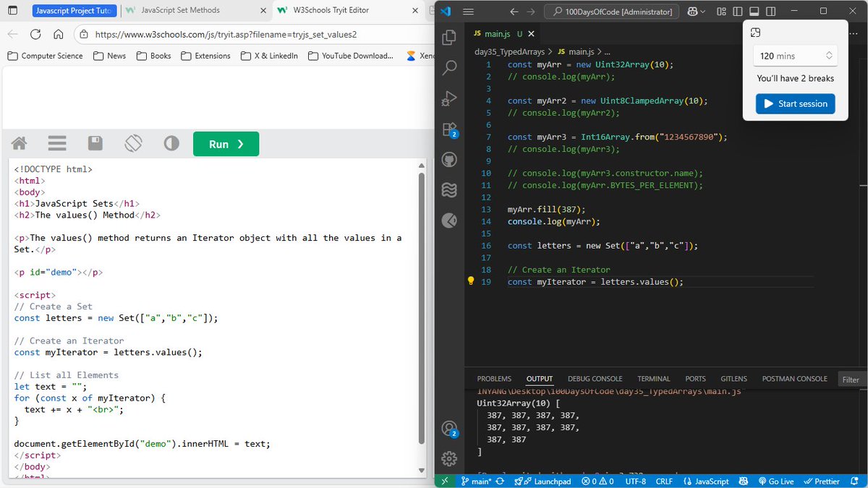Change the CRLF end of line sequence
This screenshot has width=868, height=488.
pyautogui.click(x=664, y=481)
